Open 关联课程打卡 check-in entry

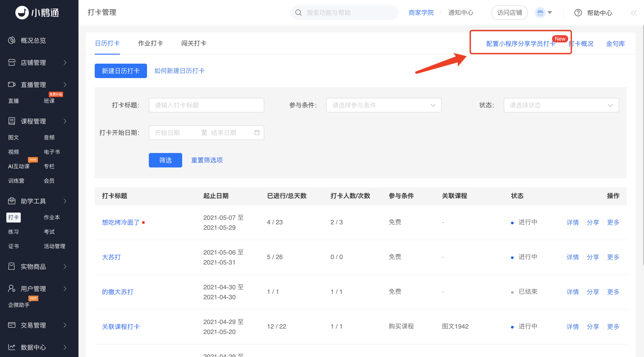click(121, 327)
